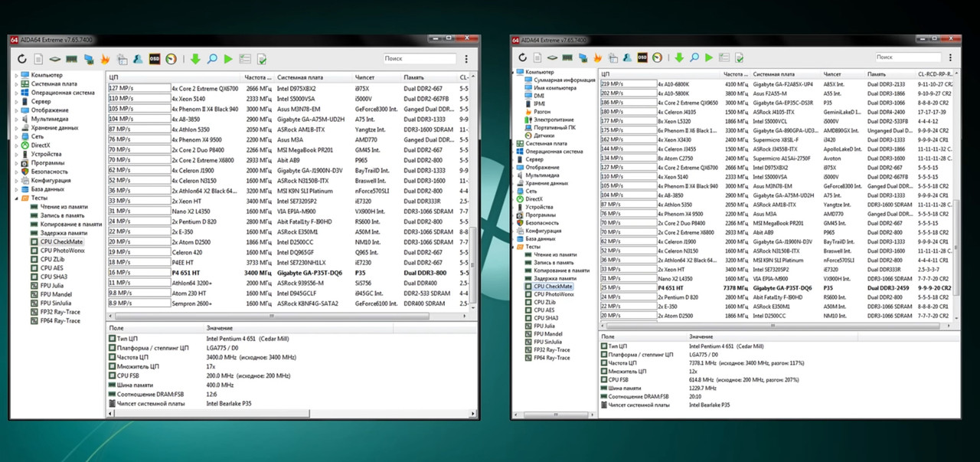
Task: Open the OSD panel icon in left window toolbar
Action: pos(155,59)
